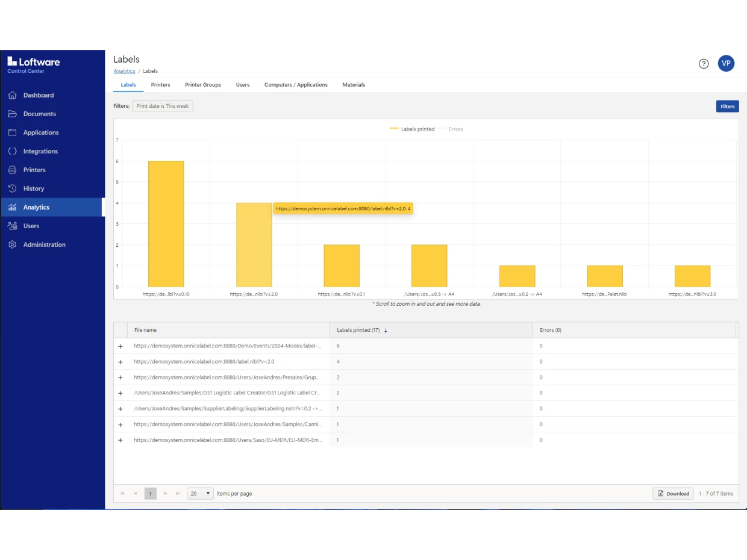Toggle the Labels printed legend item
This screenshot has height=560, width=747.
click(412, 129)
